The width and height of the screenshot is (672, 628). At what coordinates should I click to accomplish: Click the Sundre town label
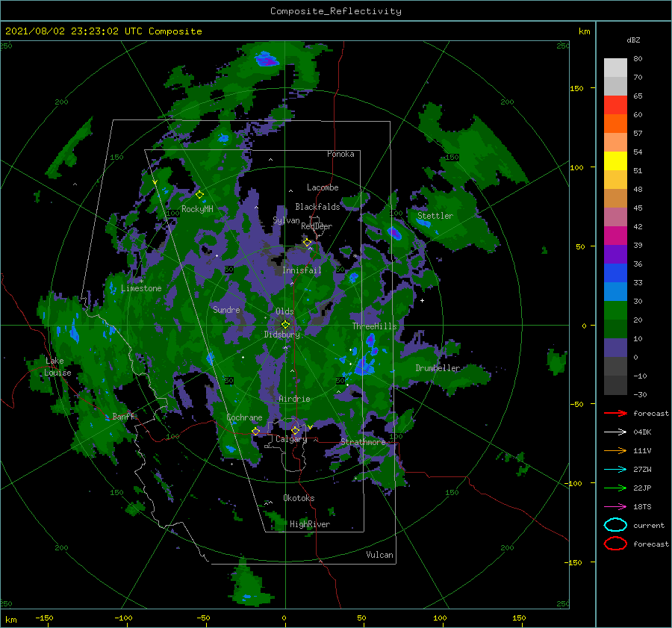pyautogui.click(x=226, y=309)
